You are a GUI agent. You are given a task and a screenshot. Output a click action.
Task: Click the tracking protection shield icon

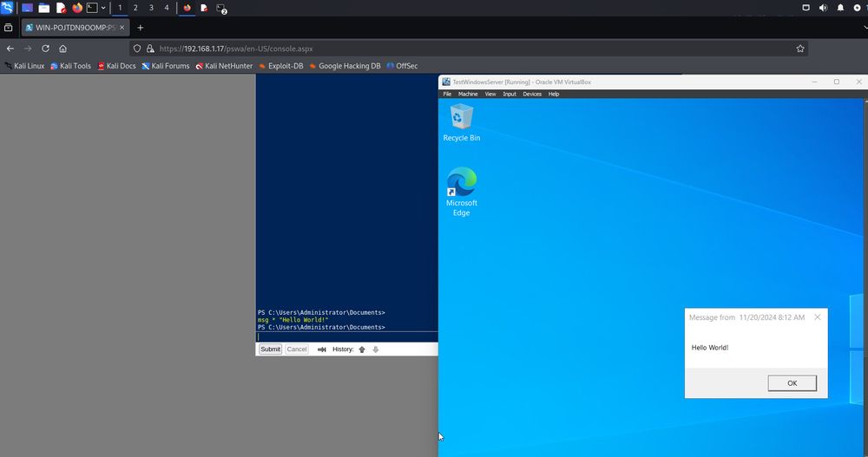(137, 49)
